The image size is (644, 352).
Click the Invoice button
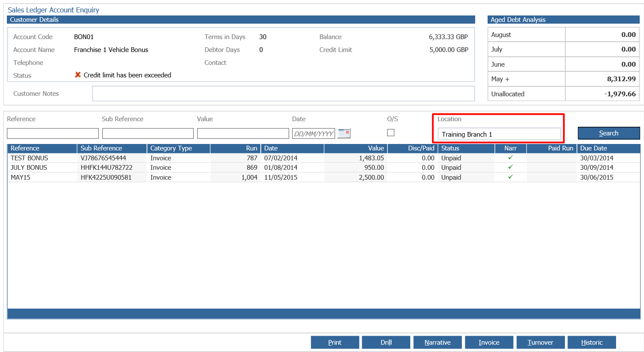(489, 343)
